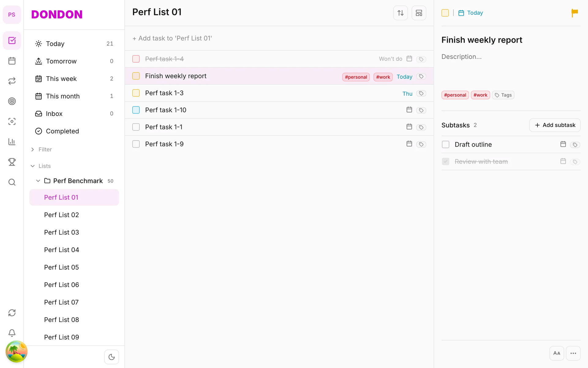Image resolution: width=588 pixels, height=368 pixels.
Task: Click the search magnifier icon
Action: (12, 182)
